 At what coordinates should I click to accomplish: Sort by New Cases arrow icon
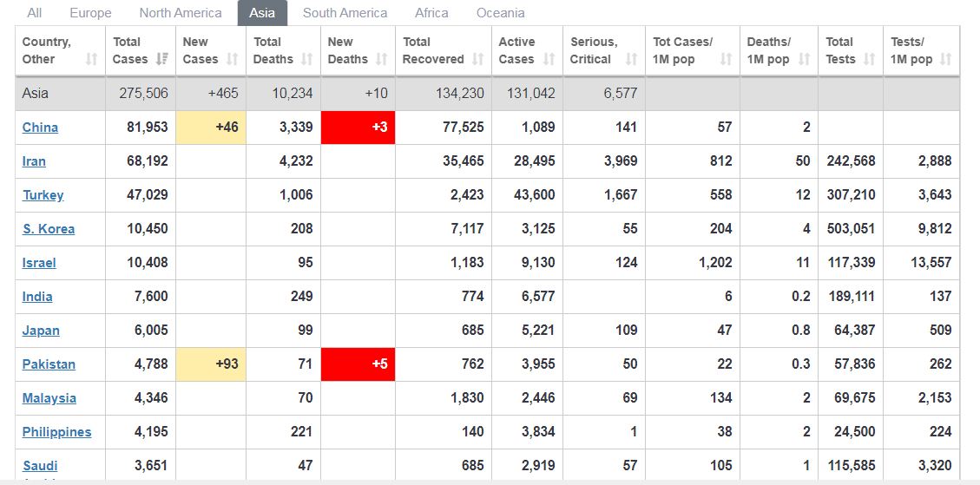[x=232, y=59]
